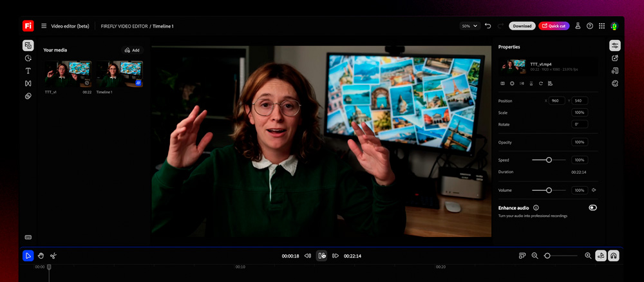
Task: Click the flip horizontal clip icon
Action: pos(522,83)
